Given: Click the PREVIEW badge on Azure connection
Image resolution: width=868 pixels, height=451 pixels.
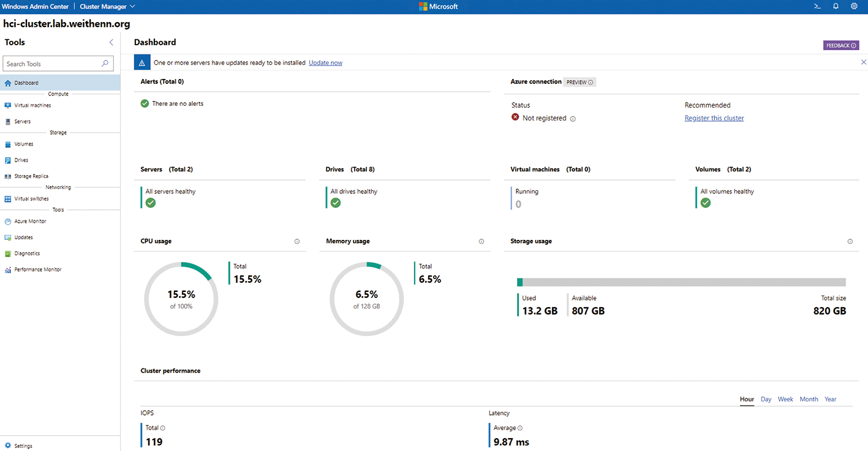Looking at the screenshot, I should [579, 82].
